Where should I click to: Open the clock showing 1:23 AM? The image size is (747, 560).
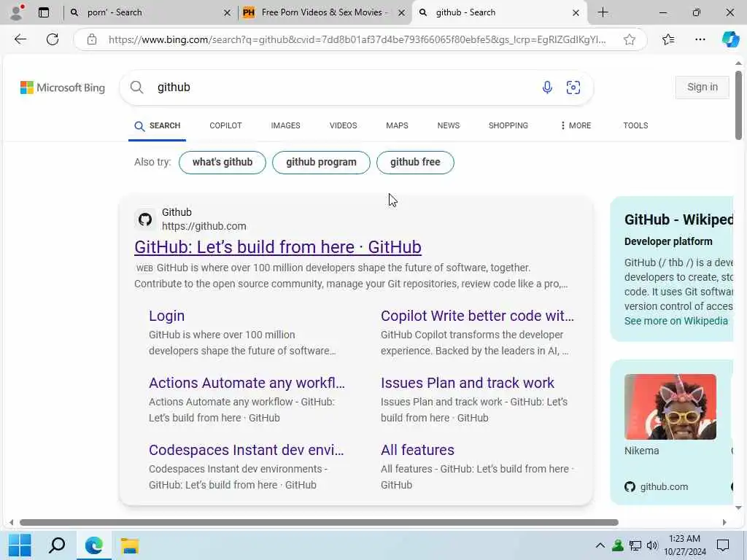684,545
